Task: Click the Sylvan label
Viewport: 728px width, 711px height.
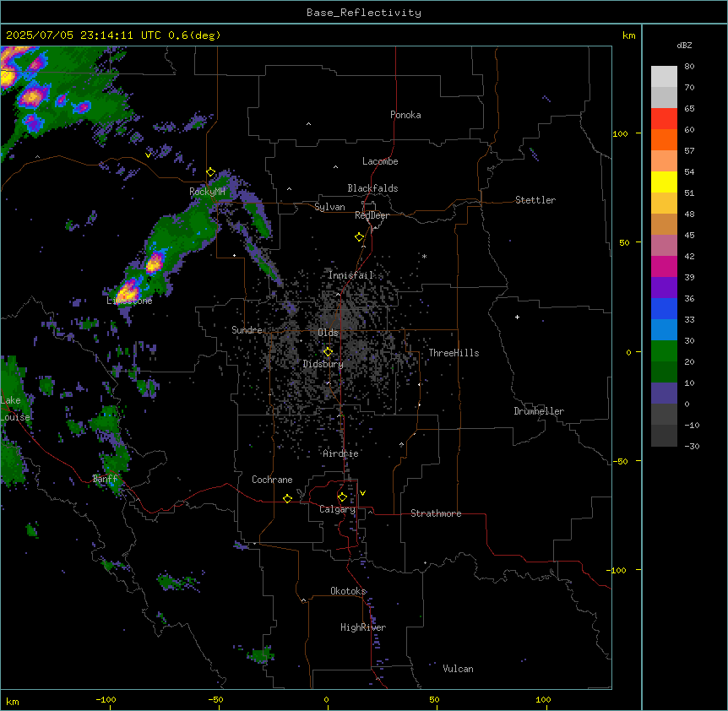Action: point(329,207)
